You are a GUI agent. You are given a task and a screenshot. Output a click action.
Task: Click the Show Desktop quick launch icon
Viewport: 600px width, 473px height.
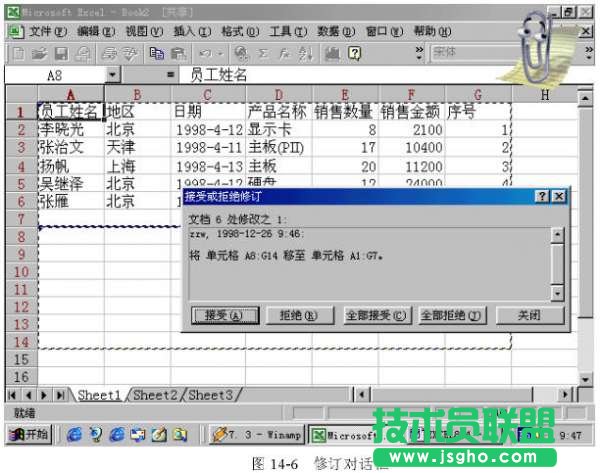(159, 434)
